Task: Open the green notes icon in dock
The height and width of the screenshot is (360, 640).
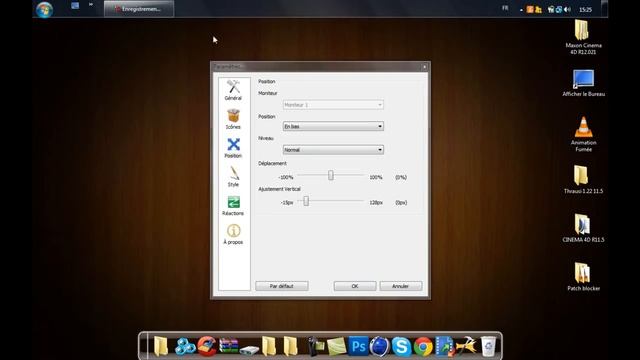Action: coord(336,347)
